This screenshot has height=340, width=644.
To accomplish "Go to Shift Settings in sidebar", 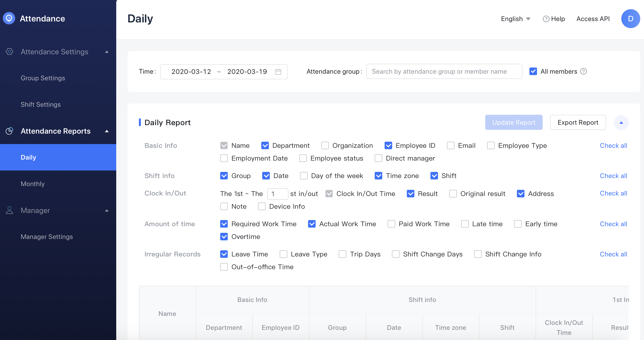I will (x=41, y=104).
